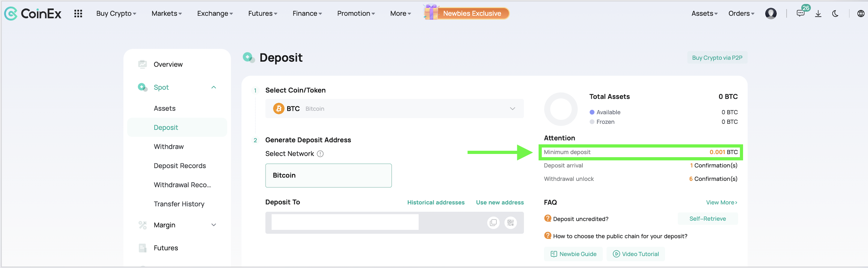This screenshot has height=268, width=868.
Task: Open Historical addresses link
Action: click(x=436, y=202)
